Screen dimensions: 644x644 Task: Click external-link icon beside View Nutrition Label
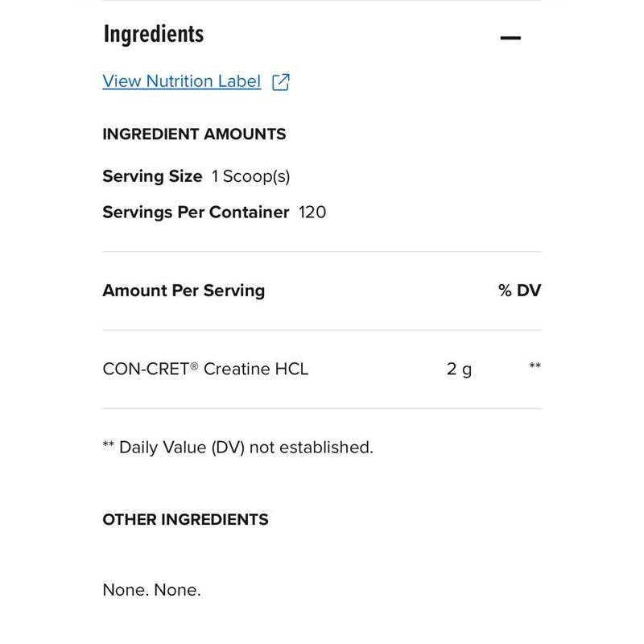coord(281,82)
